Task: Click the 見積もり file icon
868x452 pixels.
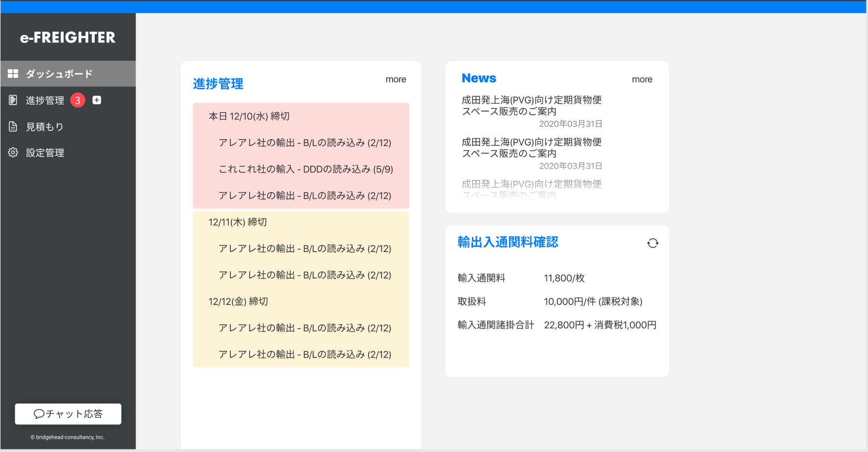Action: tap(13, 127)
